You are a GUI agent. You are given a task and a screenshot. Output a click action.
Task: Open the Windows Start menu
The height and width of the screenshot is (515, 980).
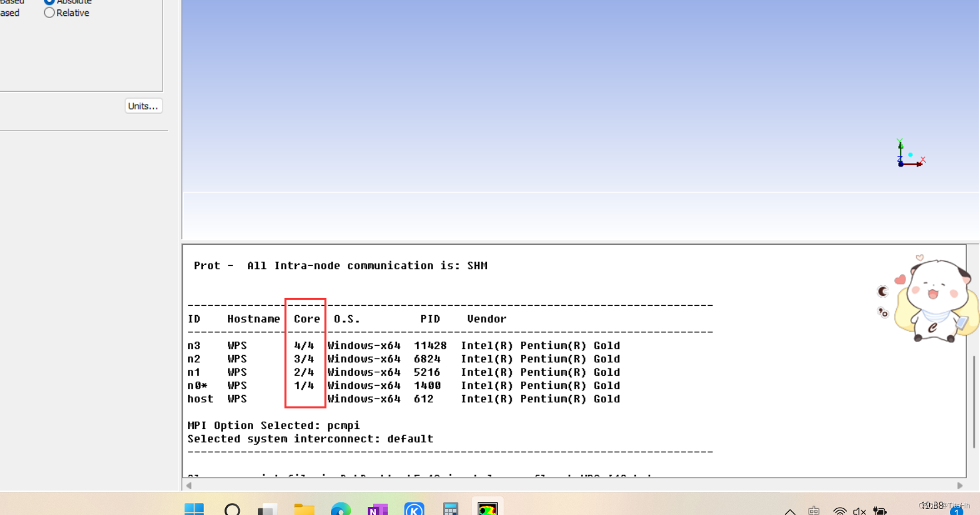194,510
